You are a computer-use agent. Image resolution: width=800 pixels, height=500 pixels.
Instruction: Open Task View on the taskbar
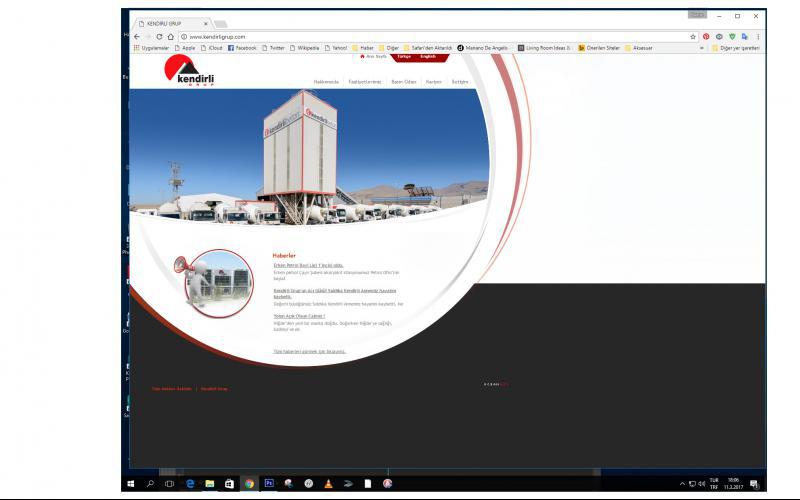pyautogui.click(x=169, y=484)
